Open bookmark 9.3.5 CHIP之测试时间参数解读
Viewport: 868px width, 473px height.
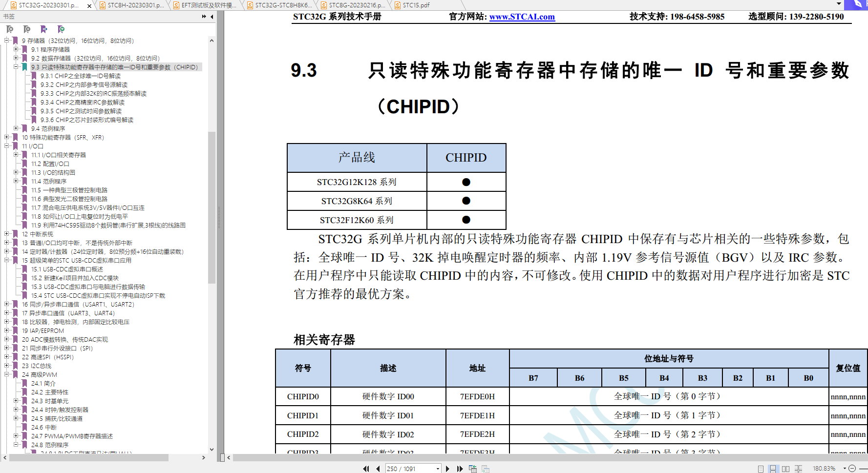pyautogui.click(x=81, y=111)
